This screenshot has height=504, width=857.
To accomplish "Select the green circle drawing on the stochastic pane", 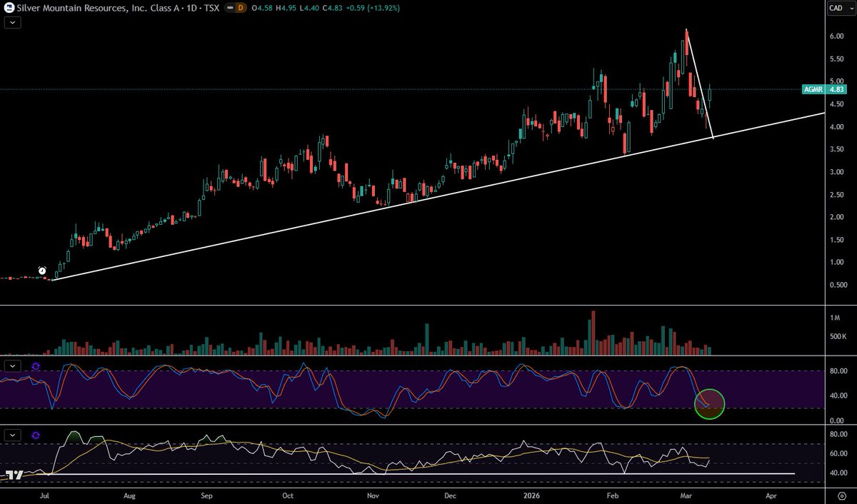I will [710, 404].
